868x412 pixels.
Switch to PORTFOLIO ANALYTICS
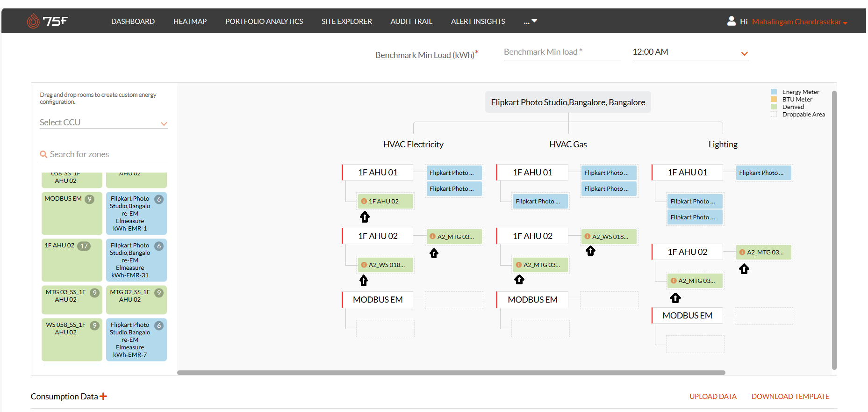(264, 21)
